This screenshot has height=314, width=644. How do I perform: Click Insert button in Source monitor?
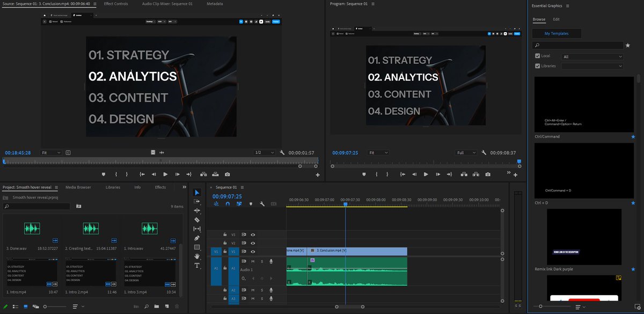(203, 174)
